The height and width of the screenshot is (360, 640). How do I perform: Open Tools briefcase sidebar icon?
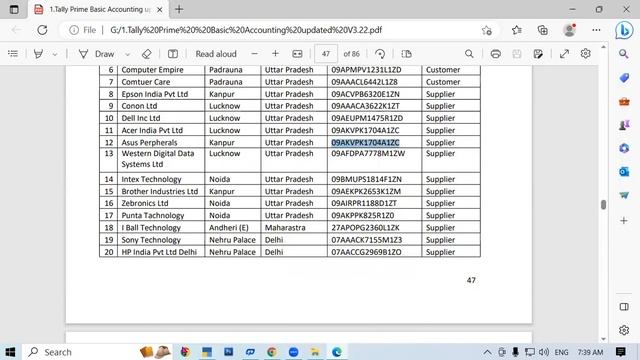coord(624,101)
